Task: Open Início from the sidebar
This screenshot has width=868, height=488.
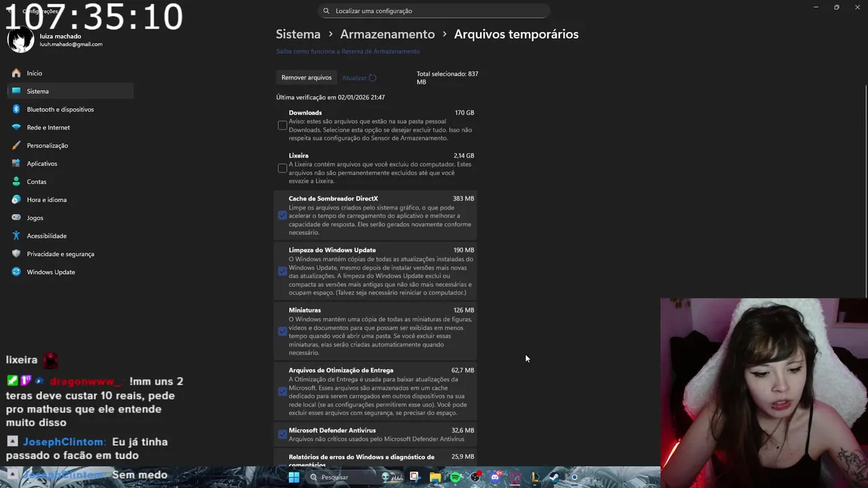Action: click(x=71, y=73)
